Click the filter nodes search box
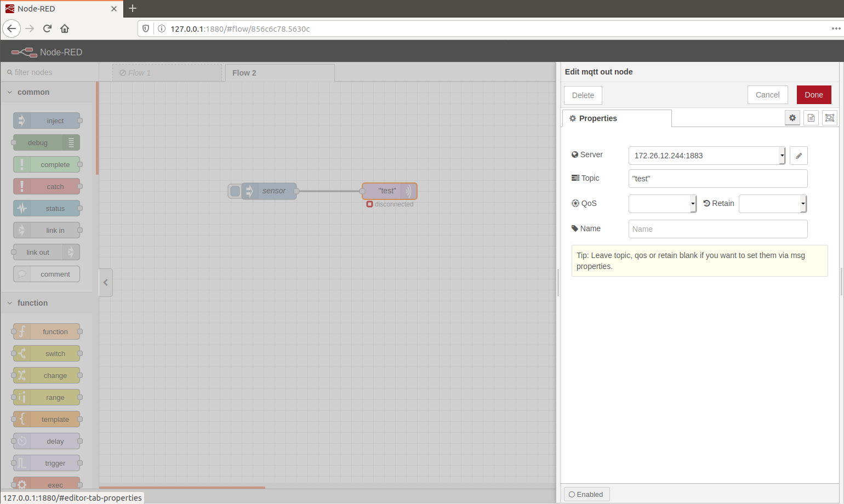 [x=49, y=72]
